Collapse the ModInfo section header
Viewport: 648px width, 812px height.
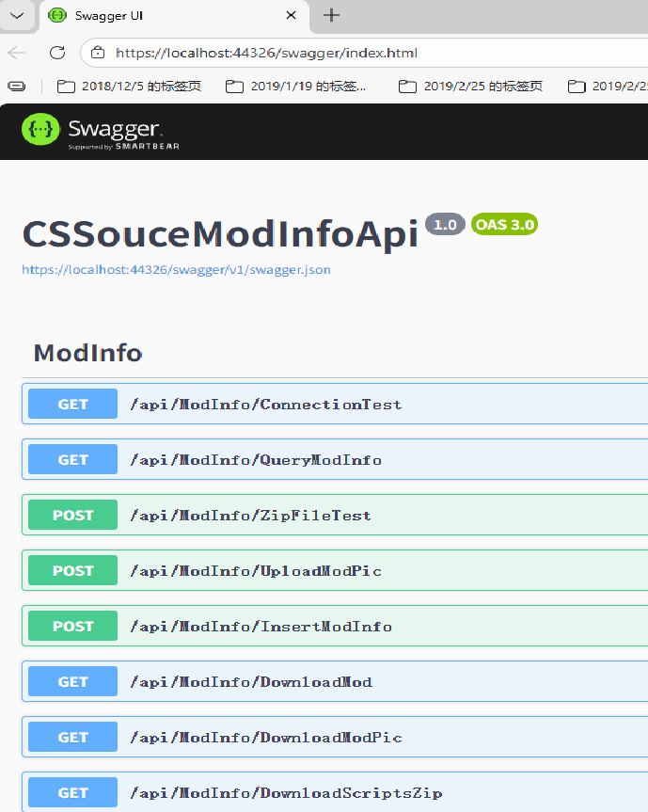pyautogui.click(x=87, y=353)
